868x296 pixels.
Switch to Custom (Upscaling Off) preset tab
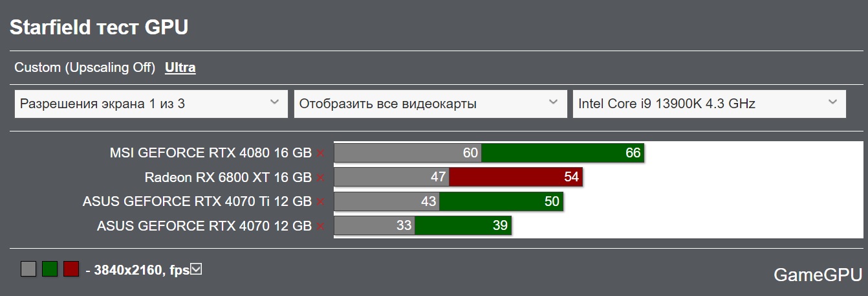pos(85,67)
